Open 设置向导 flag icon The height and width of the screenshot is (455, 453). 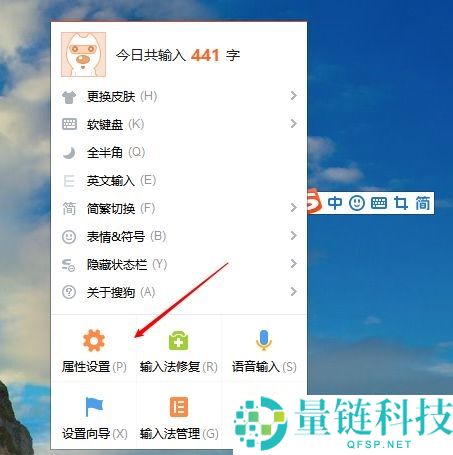click(x=94, y=406)
